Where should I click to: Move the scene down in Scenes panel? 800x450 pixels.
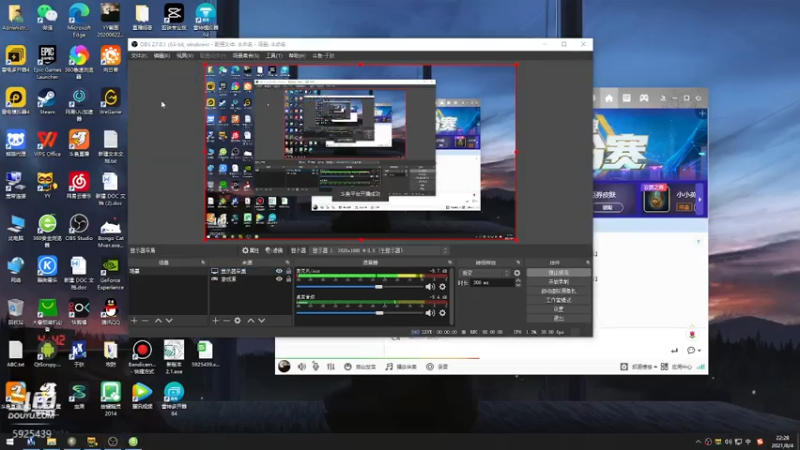click(169, 320)
